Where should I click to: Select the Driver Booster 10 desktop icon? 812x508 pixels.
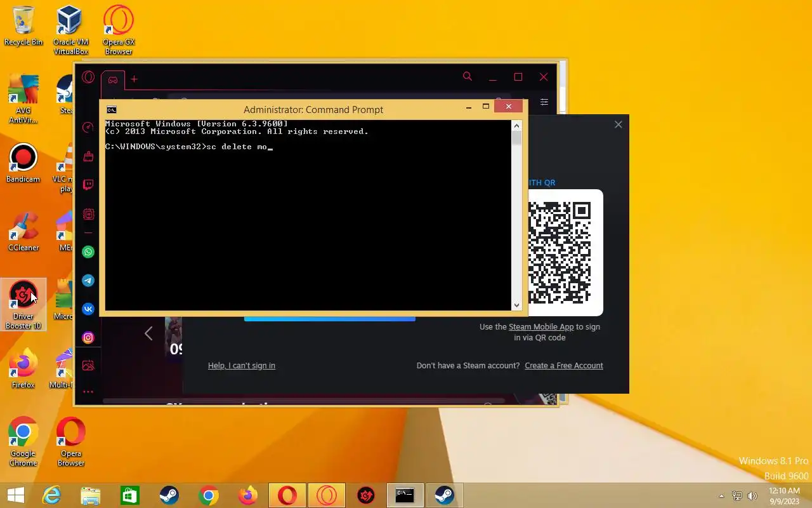(23, 305)
